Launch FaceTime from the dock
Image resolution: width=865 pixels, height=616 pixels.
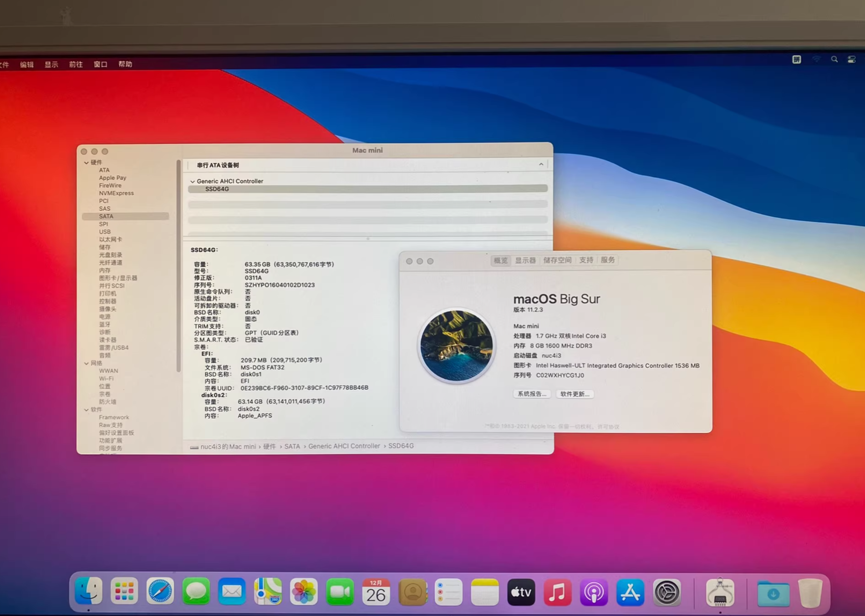click(x=340, y=592)
